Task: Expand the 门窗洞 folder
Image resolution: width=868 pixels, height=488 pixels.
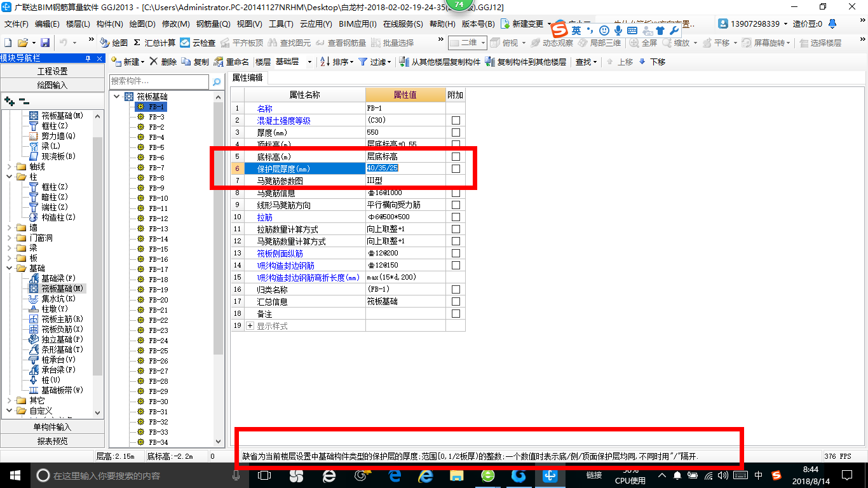Action: click(x=9, y=238)
